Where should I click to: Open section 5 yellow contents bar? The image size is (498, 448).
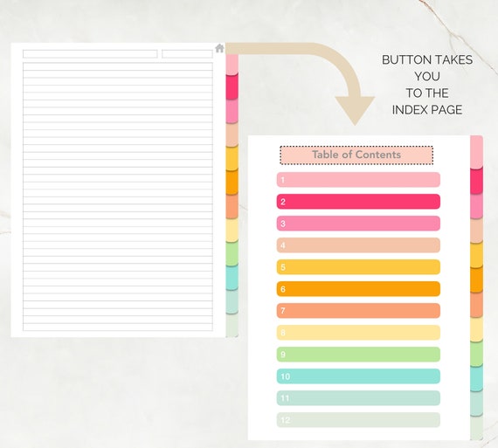click(358, 267)
